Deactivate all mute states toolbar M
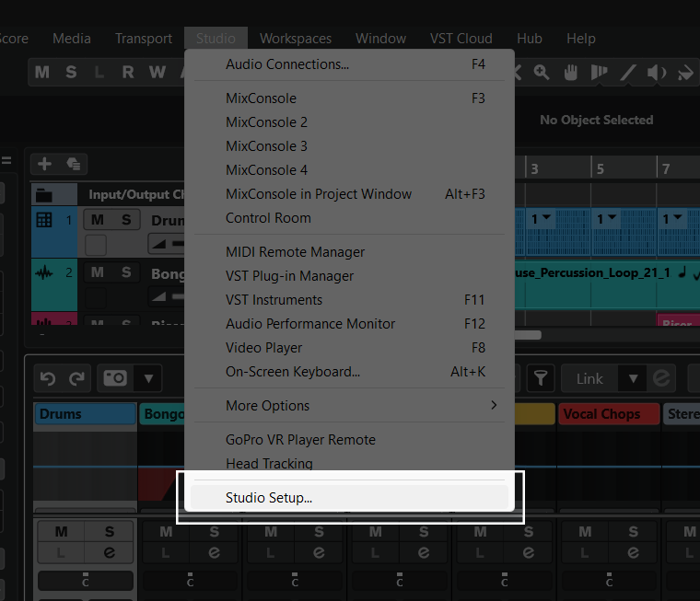 pyautogui.click(x=42, y=73)
